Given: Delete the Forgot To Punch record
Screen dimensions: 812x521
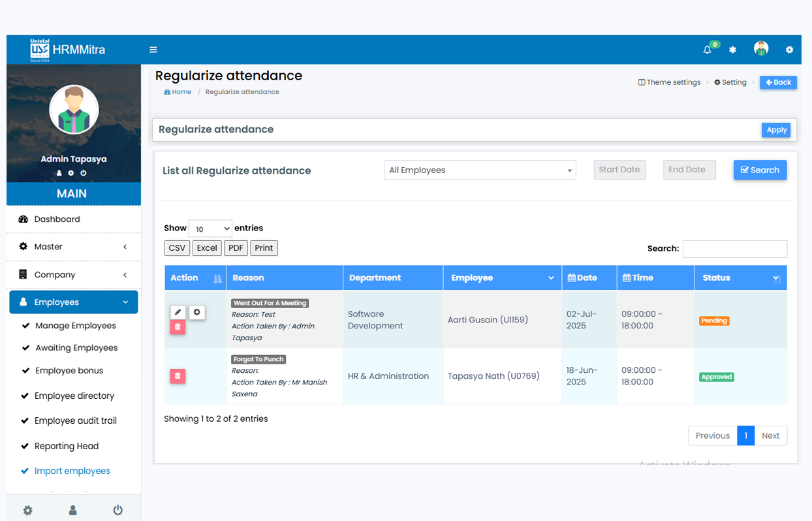Looking at the screenshot, I should click(x=178, y=376).
